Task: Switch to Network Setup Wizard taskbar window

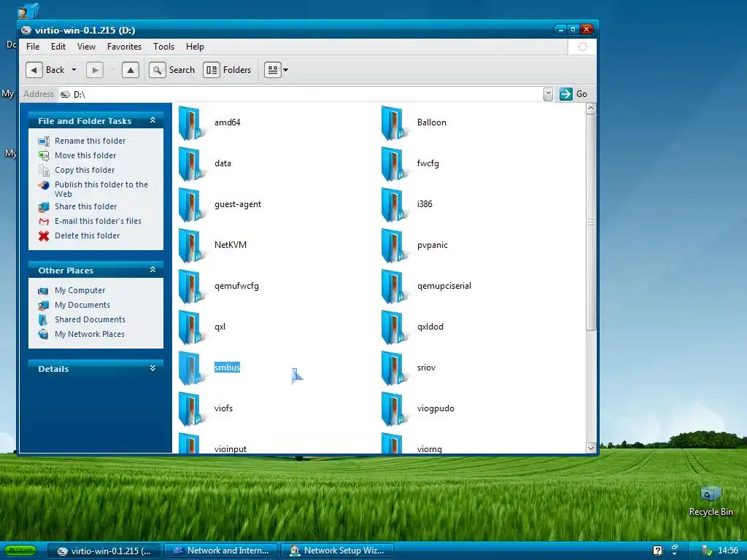Action: point(338,551)
